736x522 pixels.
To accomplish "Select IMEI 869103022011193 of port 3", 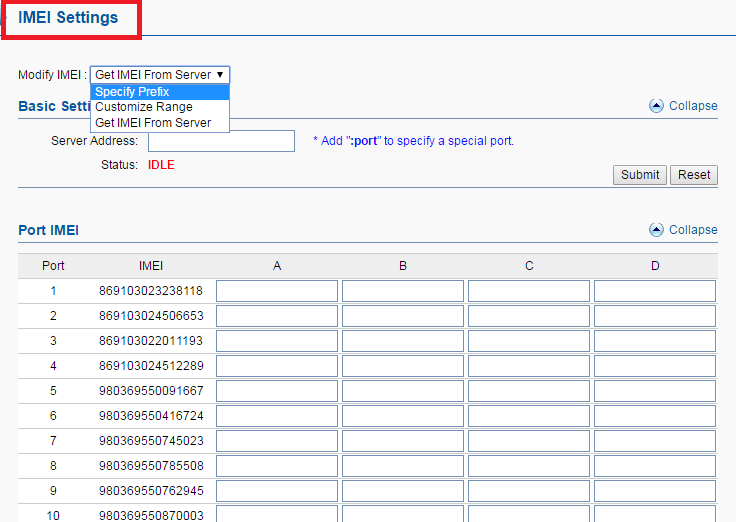I will (151, 341).
